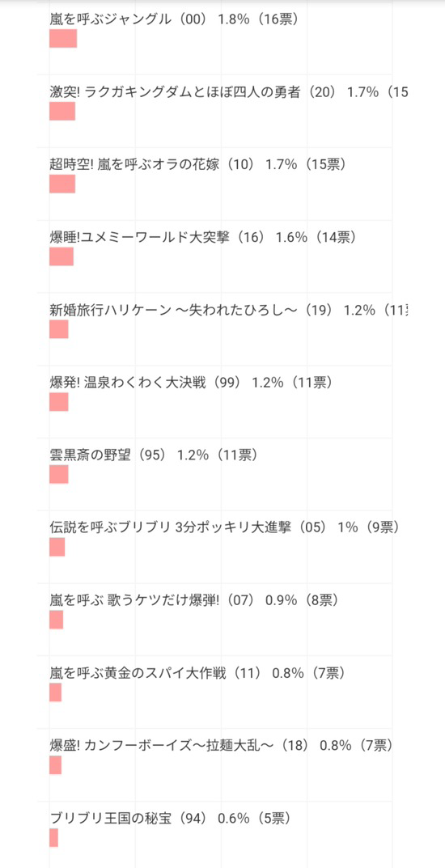
Task: Click 伝説を呼ぶブリブリ 3分ポッキリ大進撃 label
Action: click(x=224, y=527)
